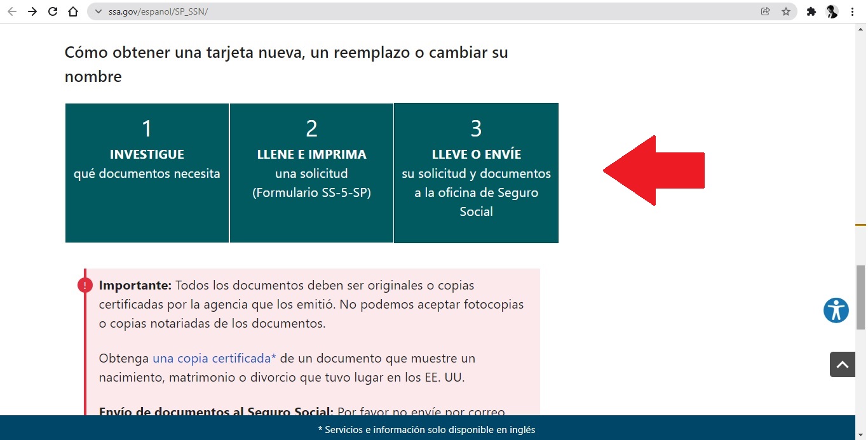Open the Extensions puzzle icon
Image resolution: width=868 pixels, height=440 pixels.
[811, 11]
